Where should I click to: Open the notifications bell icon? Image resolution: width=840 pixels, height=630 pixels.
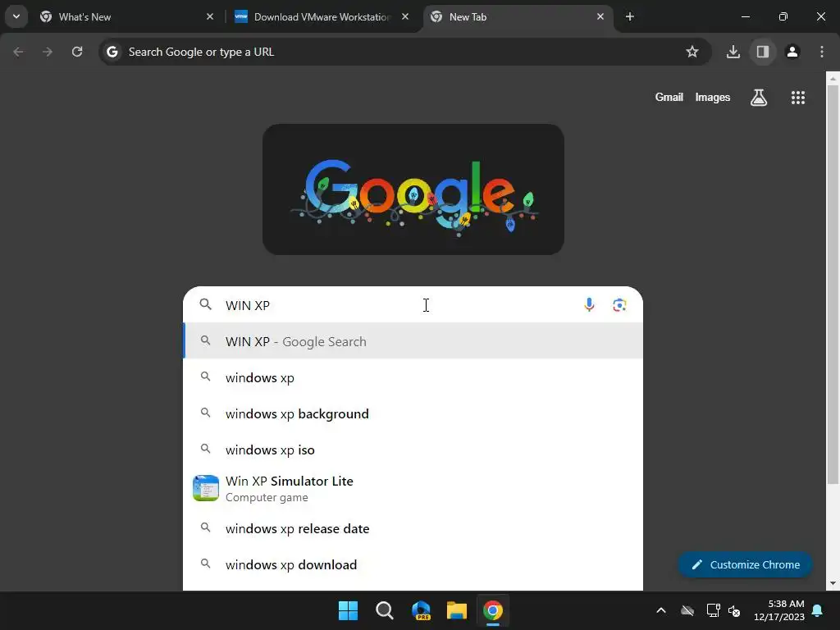pos(818,610)
